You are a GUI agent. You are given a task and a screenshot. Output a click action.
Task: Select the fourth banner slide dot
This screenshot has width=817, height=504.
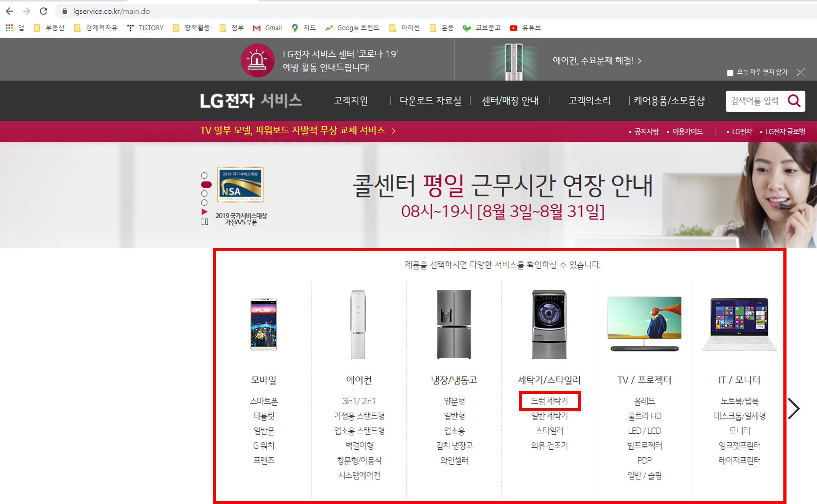tap(204, 203)
